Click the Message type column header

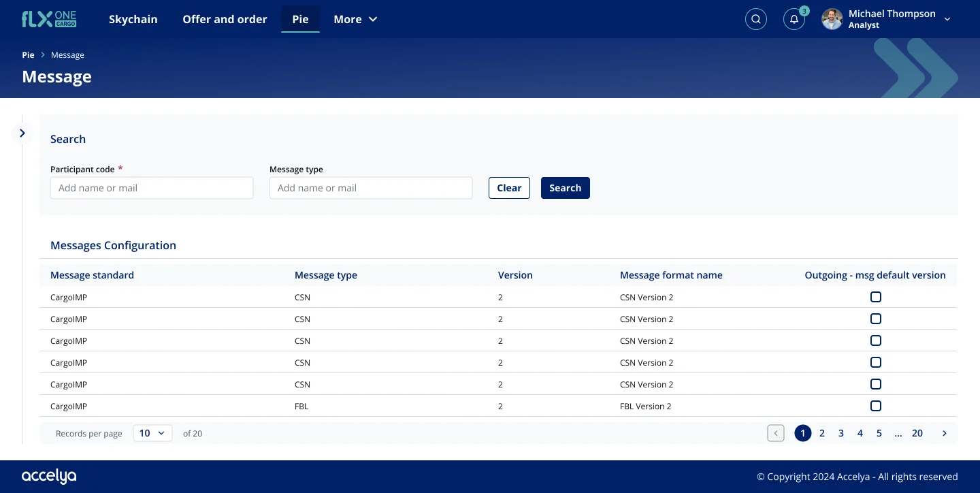coord(326,275)
